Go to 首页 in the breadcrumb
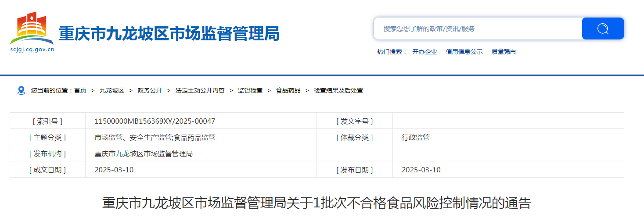 tap(80, 90)
